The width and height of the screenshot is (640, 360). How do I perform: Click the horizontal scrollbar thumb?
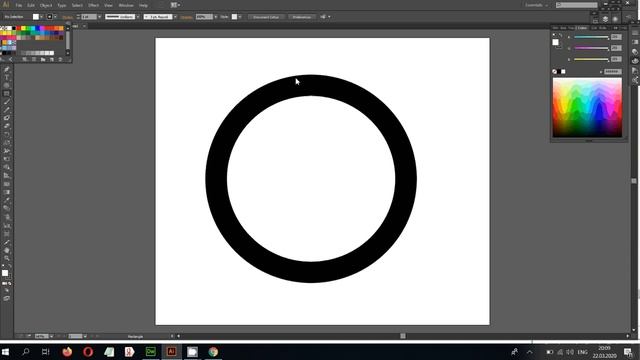pyautogui.click(x=403, y=336)
